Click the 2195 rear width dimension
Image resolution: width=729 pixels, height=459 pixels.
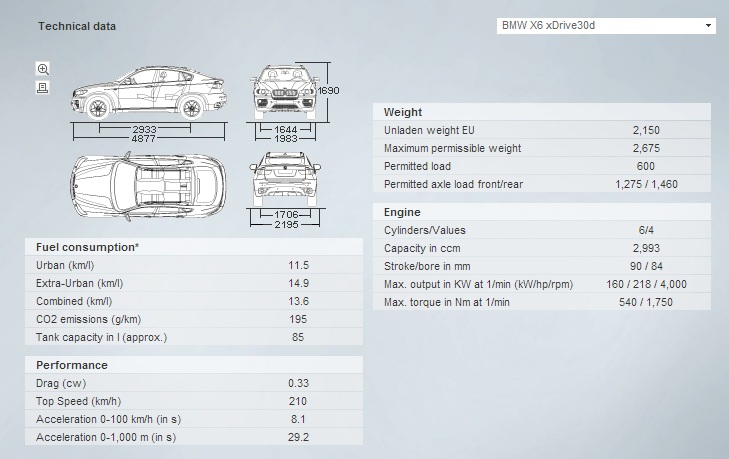(x=286, y=225)
